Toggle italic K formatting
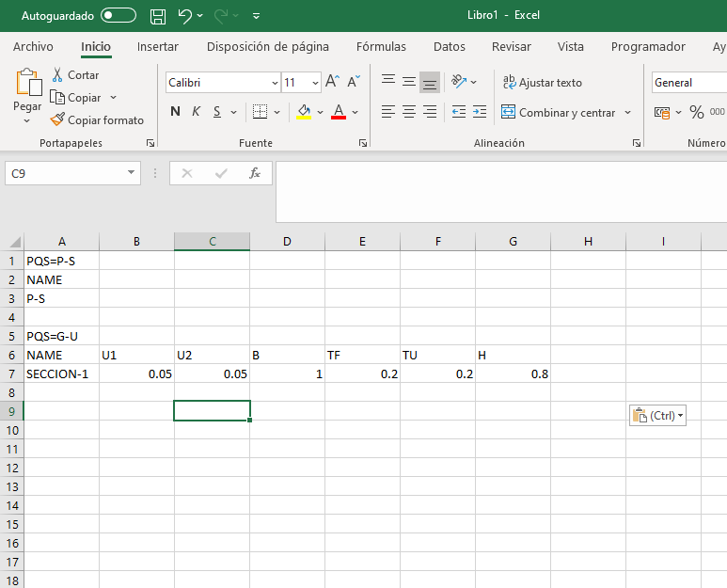Viewport: 727px width, 588px height. tap(197, 112)
